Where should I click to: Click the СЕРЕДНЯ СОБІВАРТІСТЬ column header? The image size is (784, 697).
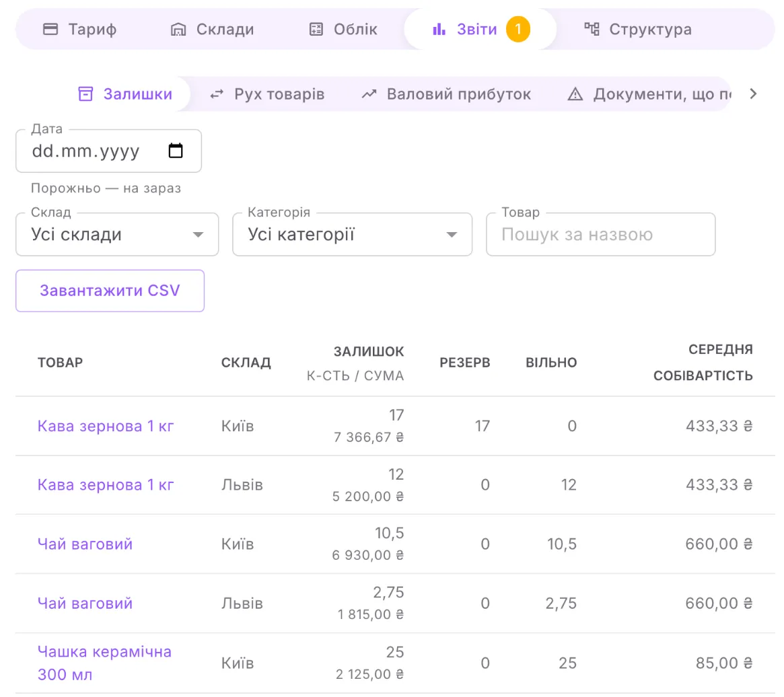[x=703, y=363]
